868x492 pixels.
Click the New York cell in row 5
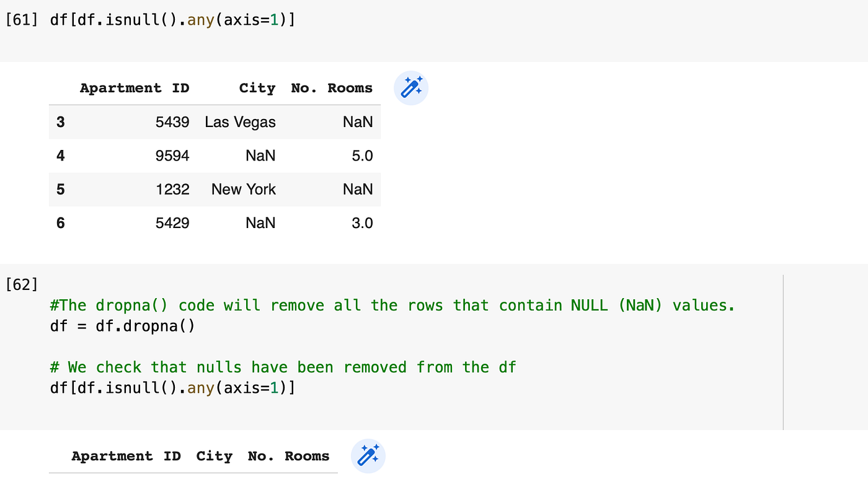pos(243,189)
